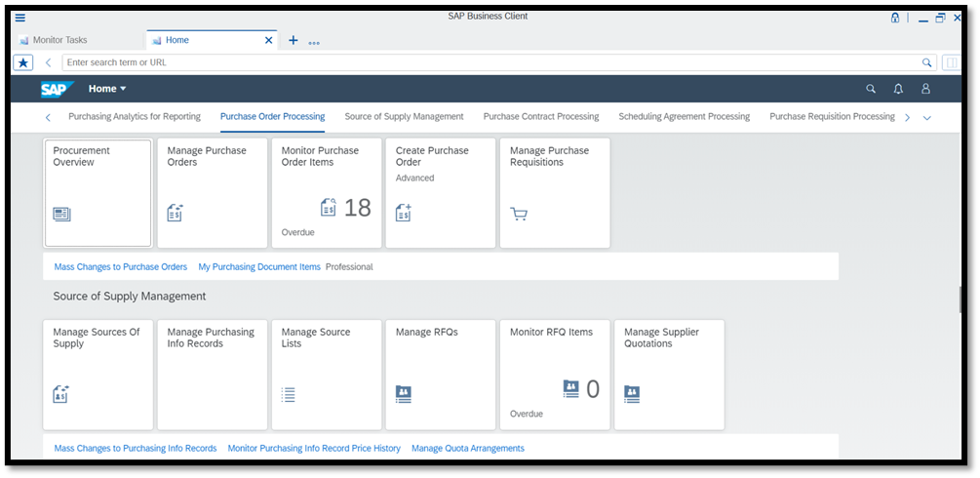Image resolution: width=980 pixels, height=478 pixels.
Task: Click the Manage Purchase Requisitions cart icon
Action: click(x=519, y=214)
